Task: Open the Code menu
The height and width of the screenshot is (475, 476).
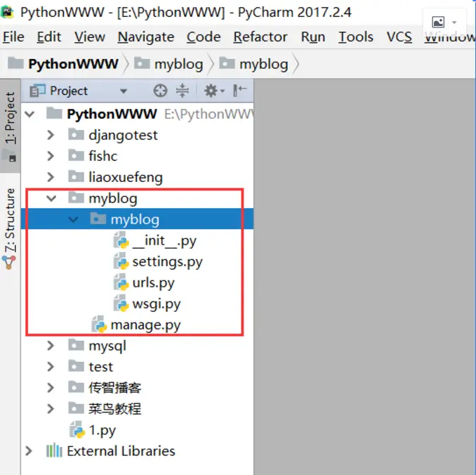Action: point(204,37)
